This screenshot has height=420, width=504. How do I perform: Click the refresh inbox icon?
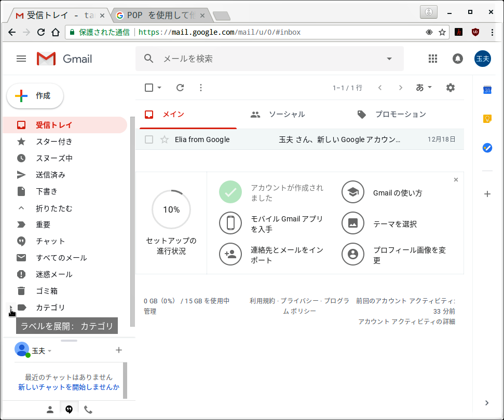tap(180, 88)
